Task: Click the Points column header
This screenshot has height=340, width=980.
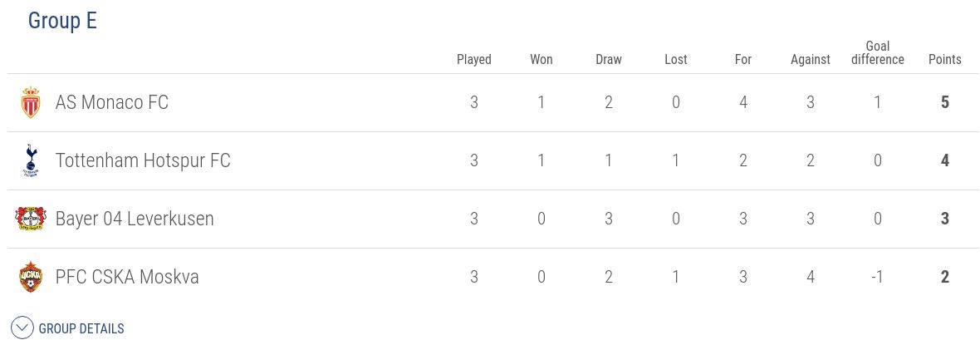Action: point(945,60)
